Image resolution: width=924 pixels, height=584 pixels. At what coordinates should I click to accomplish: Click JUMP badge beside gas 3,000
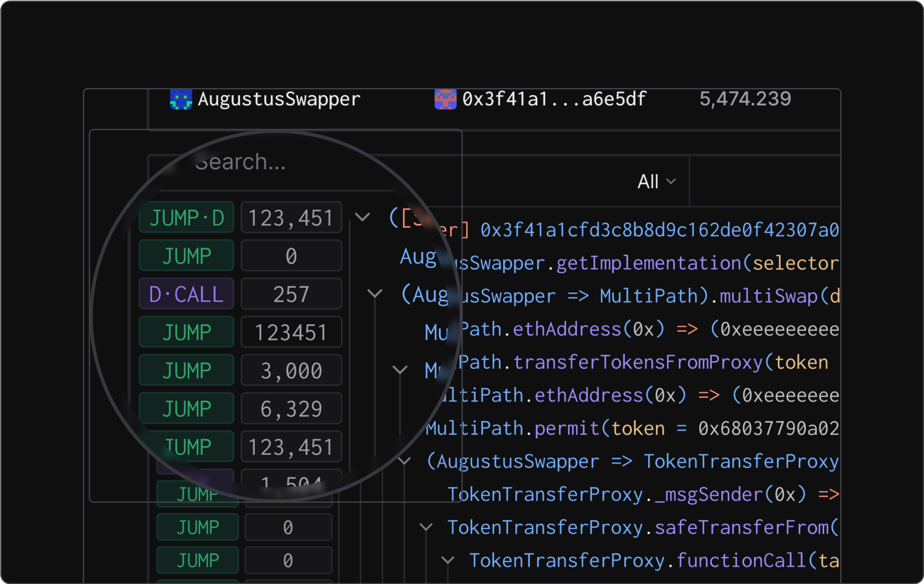pyautogui.click(x=187, y=370)
